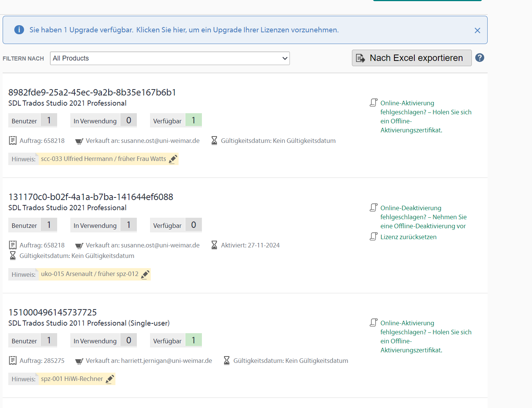Edit the note for uko-015 Arsenault
Screen dimensions: 532x408
[145, 275]
